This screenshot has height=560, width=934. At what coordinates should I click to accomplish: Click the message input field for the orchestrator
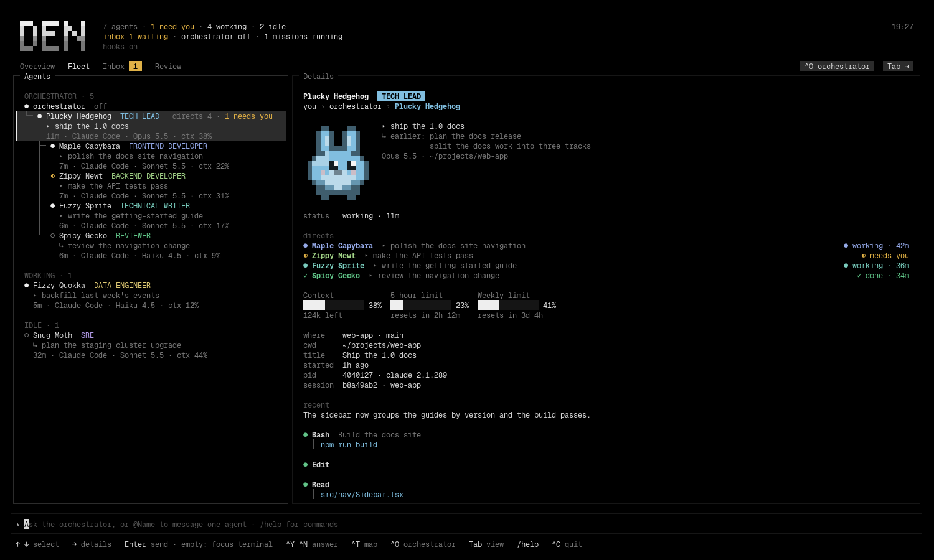[x=467, y=525]
